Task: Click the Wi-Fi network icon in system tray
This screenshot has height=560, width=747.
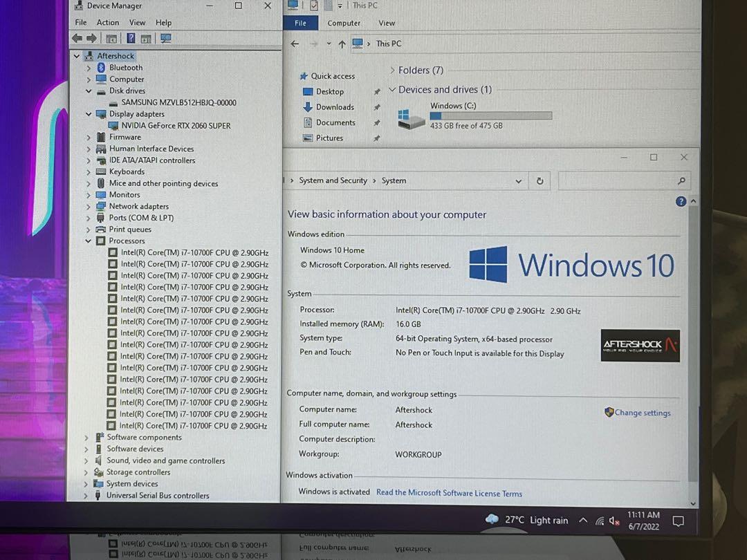Action: tap(599, 521)
